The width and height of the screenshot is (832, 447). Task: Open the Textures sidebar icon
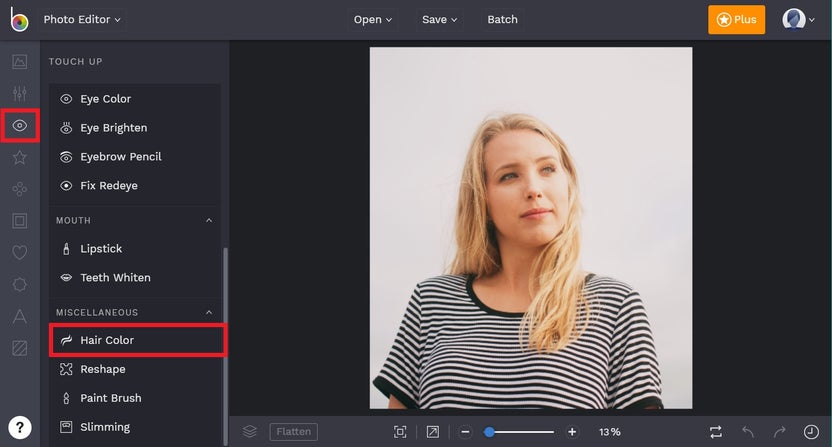[20, 348]
